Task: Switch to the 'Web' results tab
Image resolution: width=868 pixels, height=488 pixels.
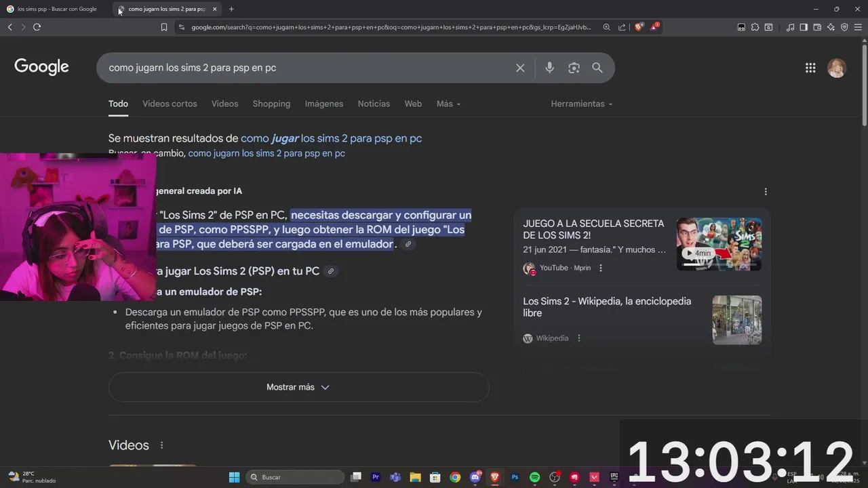Action: (x=413, y=104)
